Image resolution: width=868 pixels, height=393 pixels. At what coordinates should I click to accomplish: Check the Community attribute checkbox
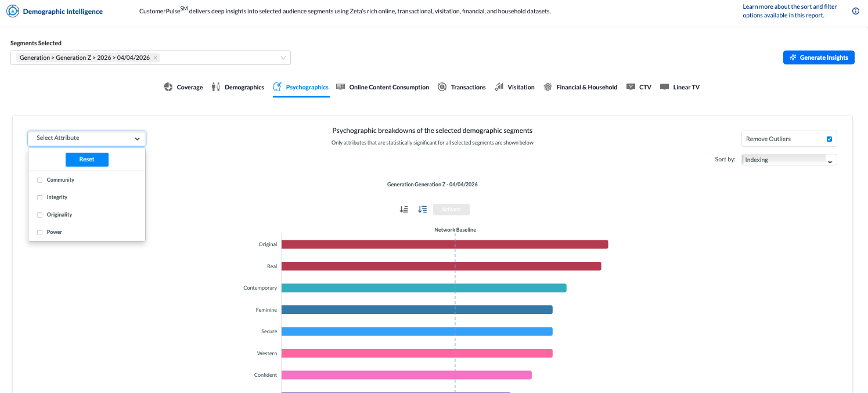[40, 180]
